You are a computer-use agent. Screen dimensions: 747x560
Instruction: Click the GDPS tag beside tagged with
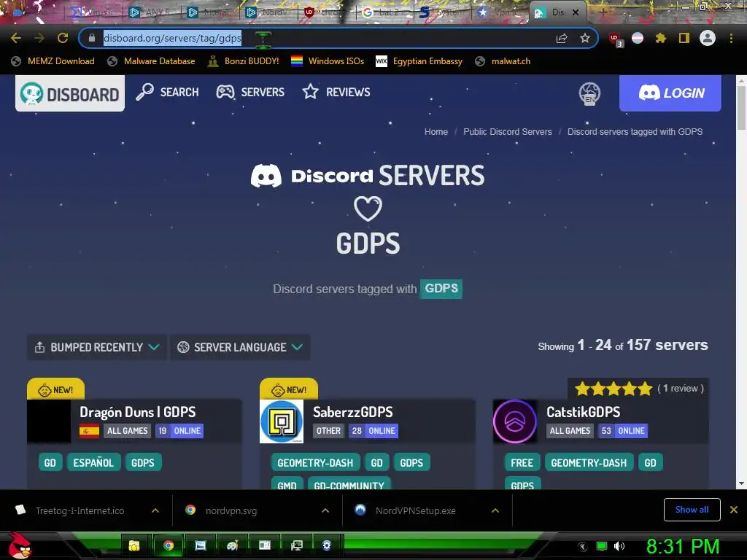coord(441,289)
